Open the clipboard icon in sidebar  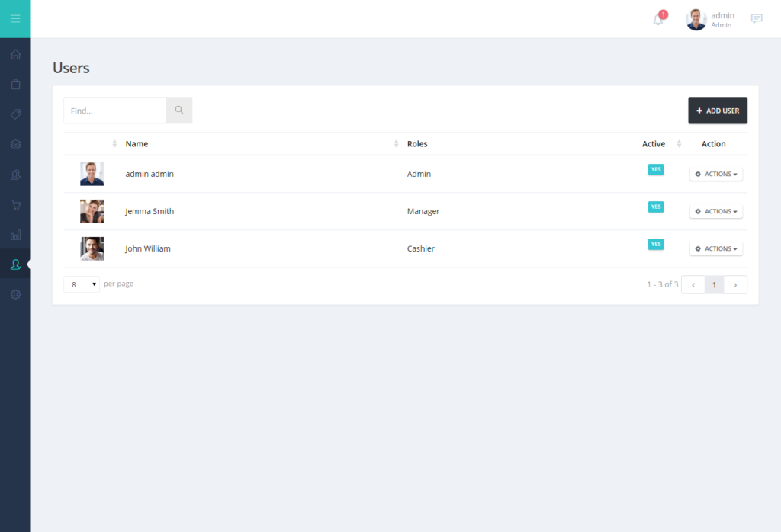[15, 84]
